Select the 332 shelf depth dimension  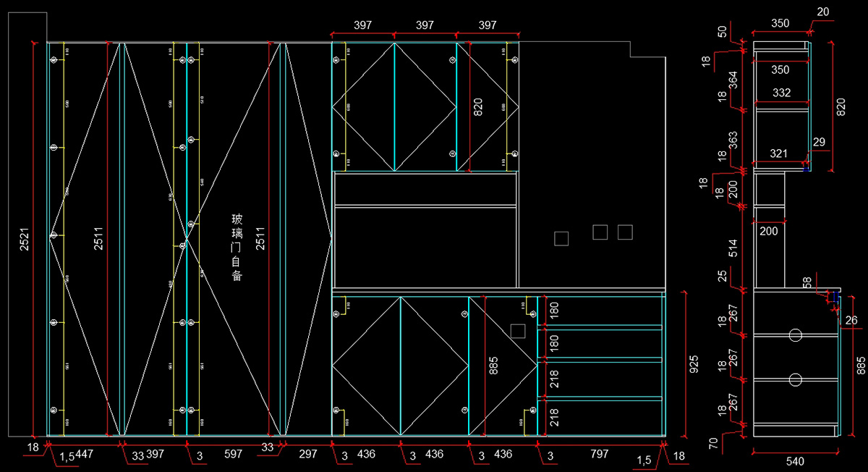pyautogui.click(x=781, y=93)
